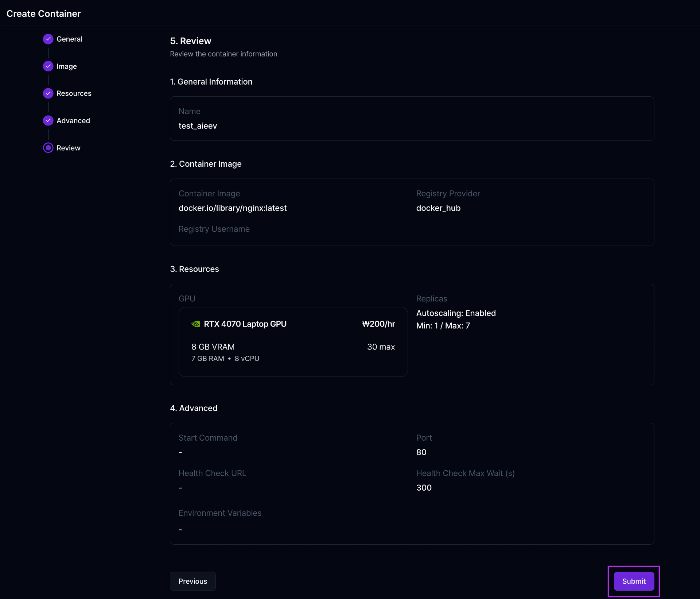700x599 pixels.
Task: Click the General step checkmark icon
Action: [48, 39]
